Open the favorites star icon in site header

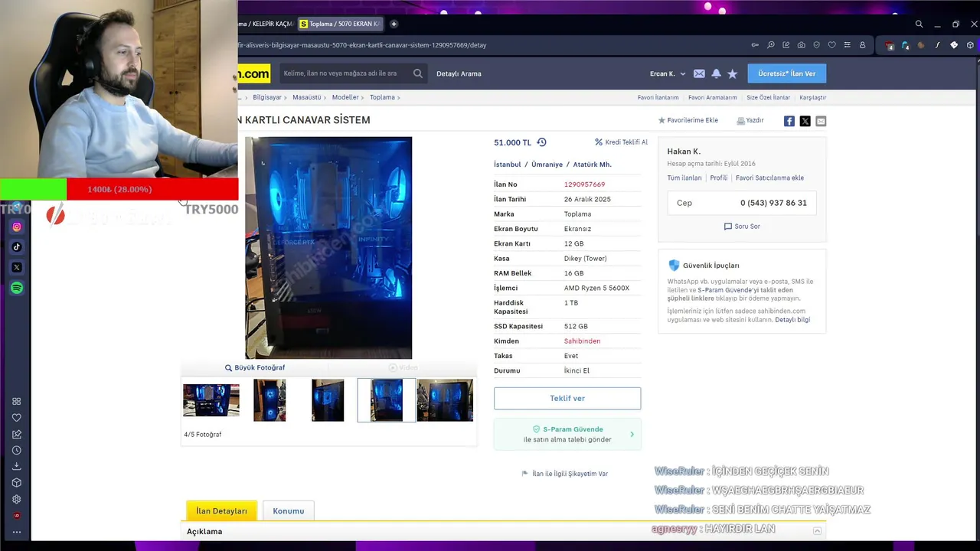click(732, 73)
